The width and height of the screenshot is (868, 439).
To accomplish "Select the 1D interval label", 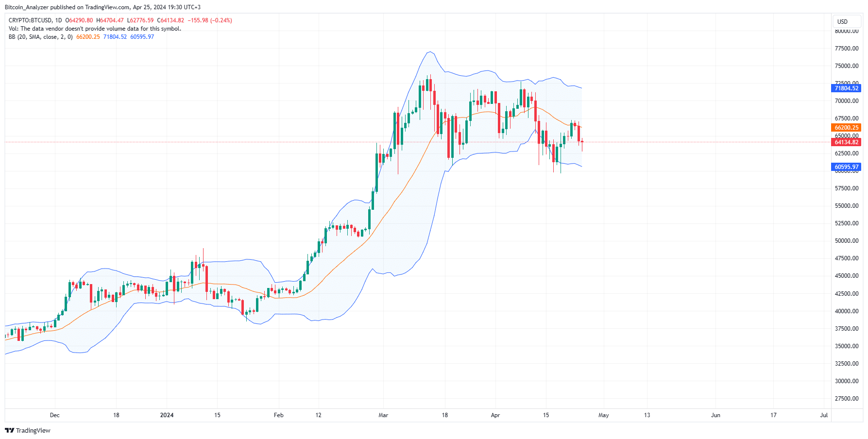I will tap(59, 20).
